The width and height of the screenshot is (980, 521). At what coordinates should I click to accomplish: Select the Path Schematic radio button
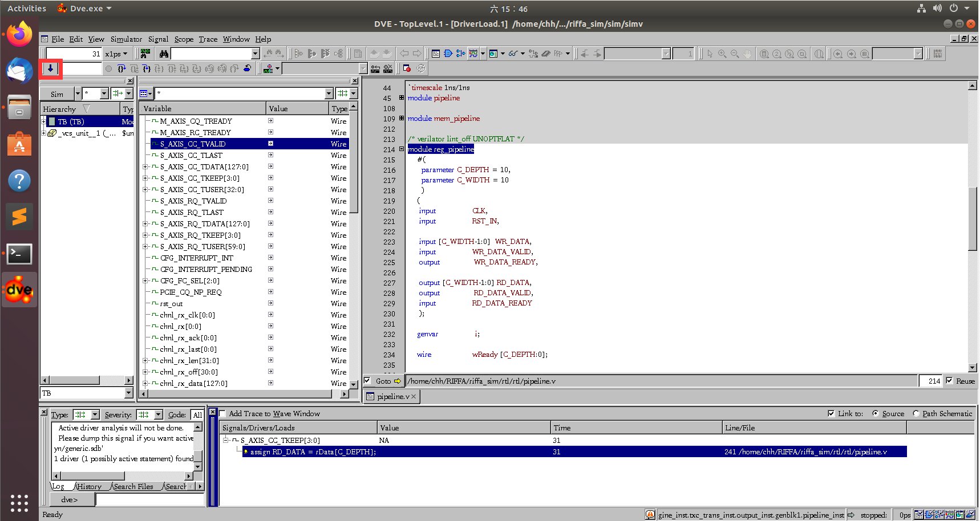pyautogui.click(x=916, y=413)
